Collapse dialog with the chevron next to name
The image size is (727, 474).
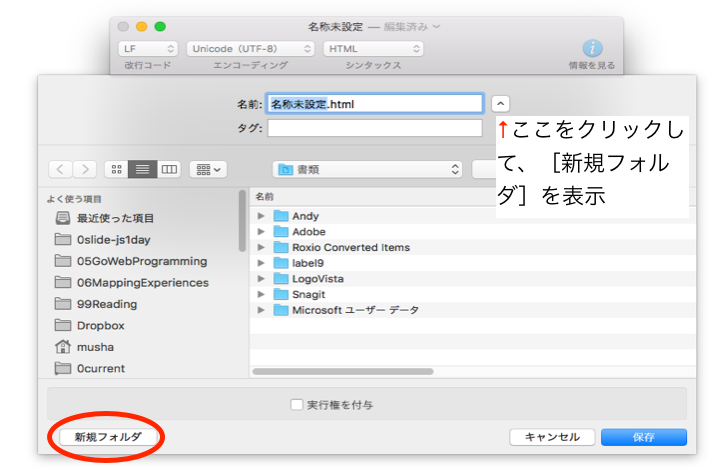[x=501, y=103]
